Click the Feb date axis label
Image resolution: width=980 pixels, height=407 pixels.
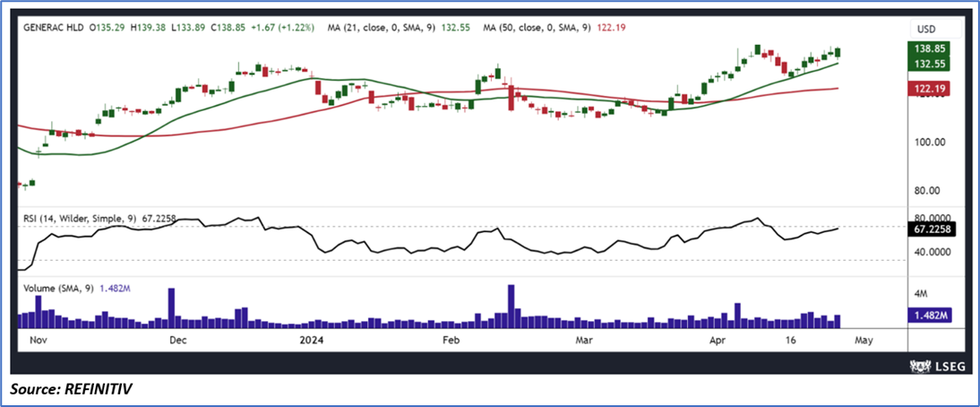[x=450, y=341]
